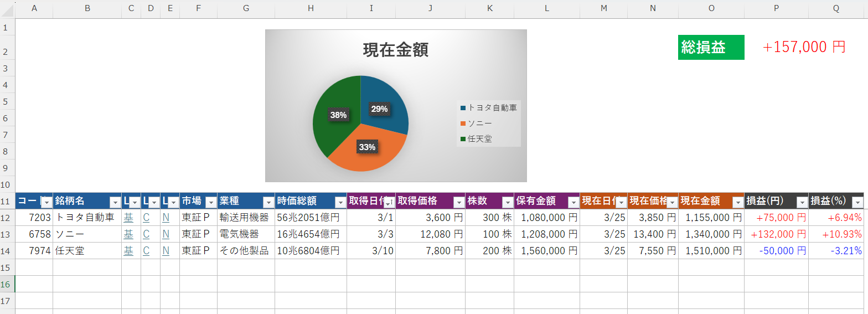Select the +6.94% cell
This screenshot has height=314, width=868.
[836, 218]
